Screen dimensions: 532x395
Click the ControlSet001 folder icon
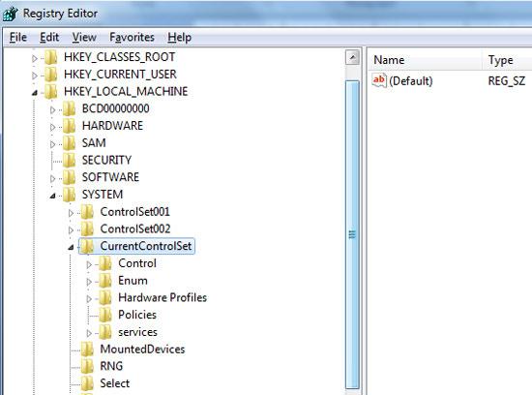[87, 212]
